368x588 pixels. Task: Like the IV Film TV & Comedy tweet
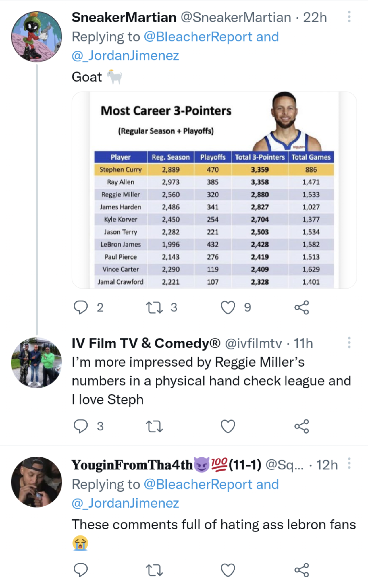[228, 426]
